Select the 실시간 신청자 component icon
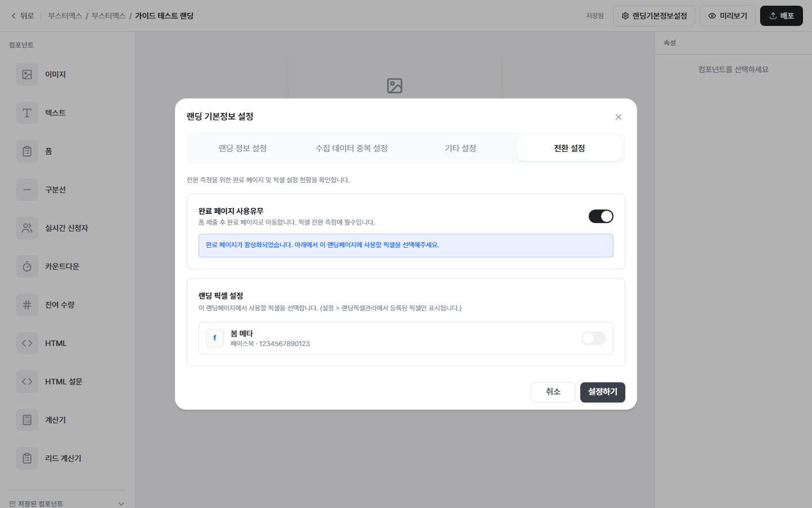This screenshot has width=812, height=508. pyautogui.click(x=27, y=228)
